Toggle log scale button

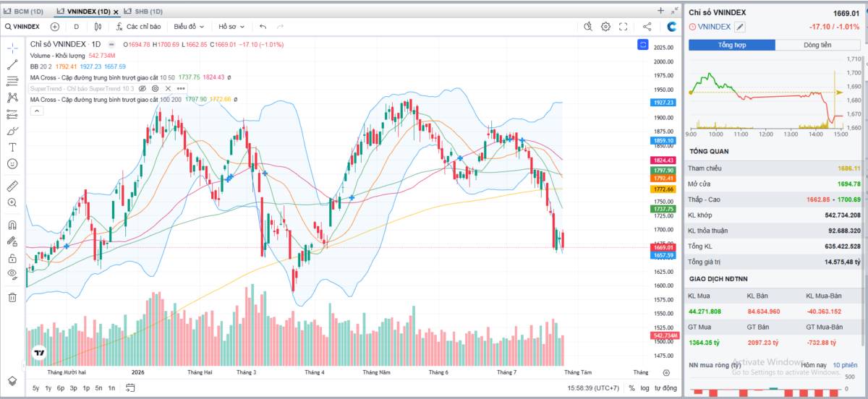644,388
